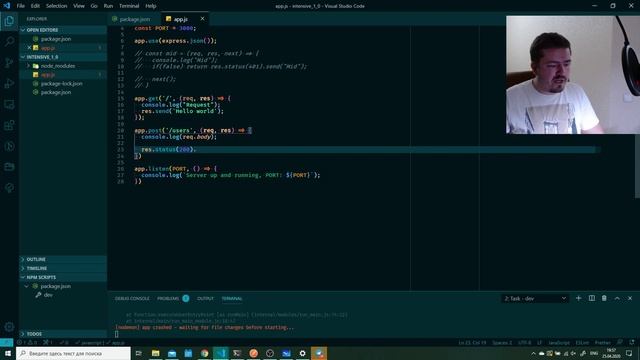Open the Terminal menu
640x360 pixels.
(129, 6)
